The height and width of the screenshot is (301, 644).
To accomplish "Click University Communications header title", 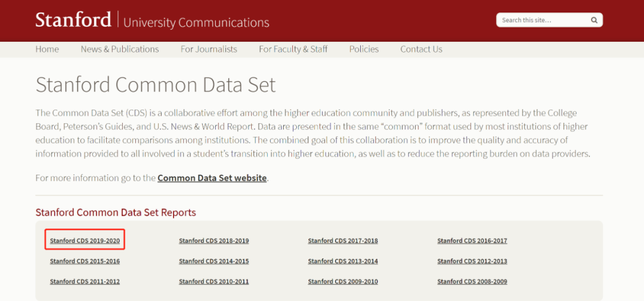I will coord(196,23).
